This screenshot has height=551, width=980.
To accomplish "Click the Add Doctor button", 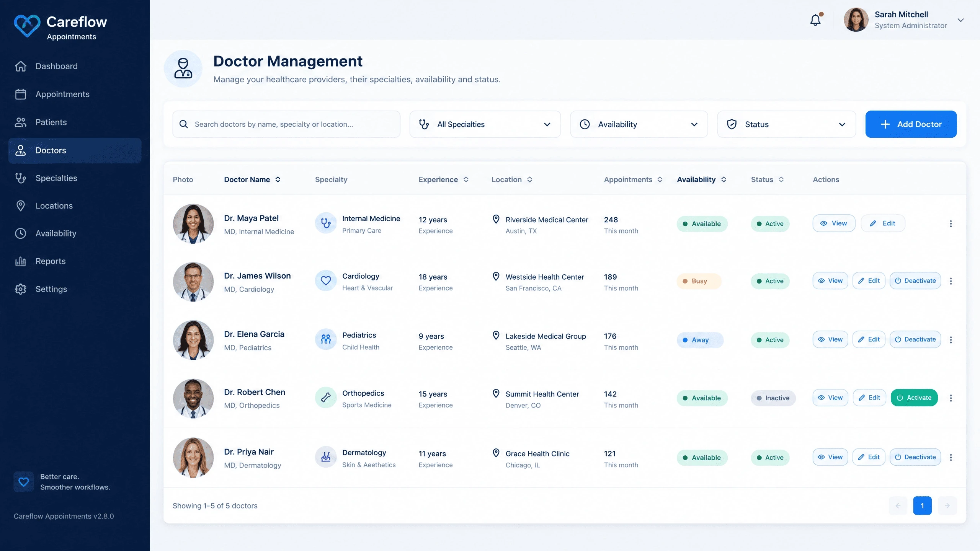I will tap(911, 124).
